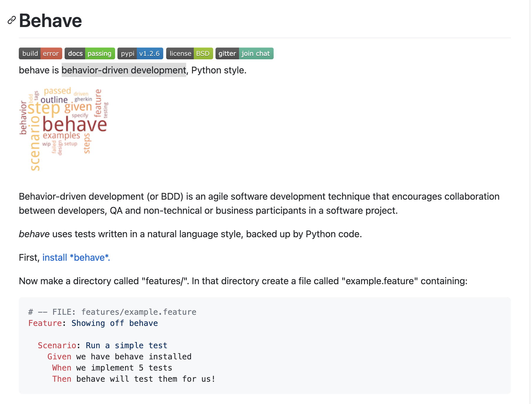This screenshot has width=532, height=404.
Task: Click the 'passing' label on the docs badge
Action: point(99,53)
